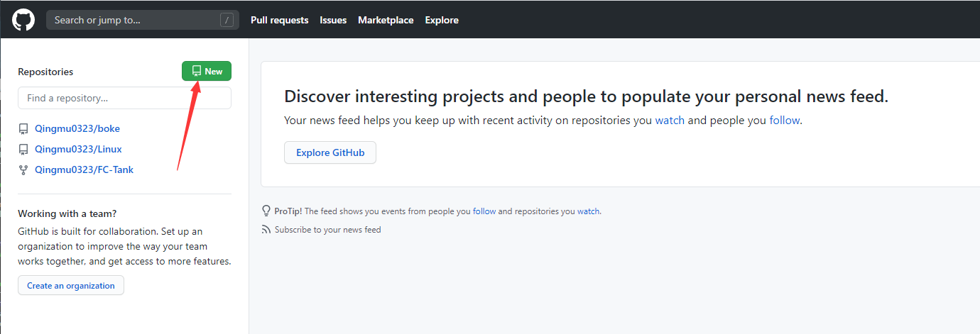The width and height of the screenshot is (980, 334).
Task: Click the Explore GitHub button
Action: (x=330, y=152)
